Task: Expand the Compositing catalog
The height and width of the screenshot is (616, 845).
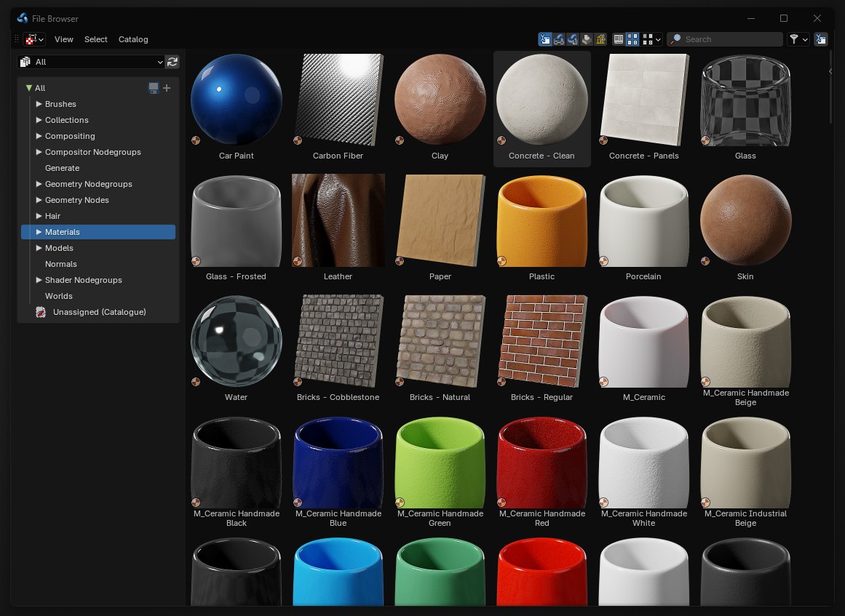Action: tap(39, 136)
